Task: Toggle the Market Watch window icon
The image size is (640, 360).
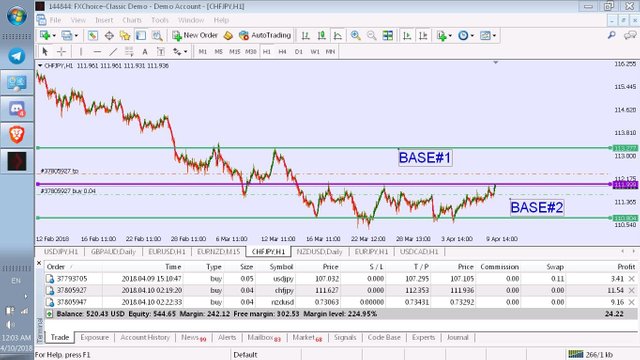Action: (93, 36)
